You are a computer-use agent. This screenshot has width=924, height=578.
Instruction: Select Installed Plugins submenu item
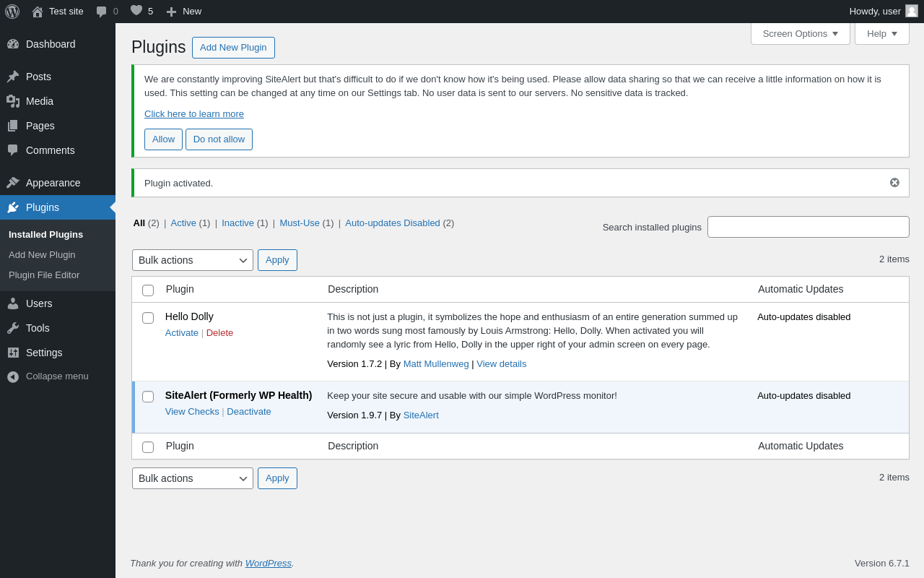coord(45,234)
